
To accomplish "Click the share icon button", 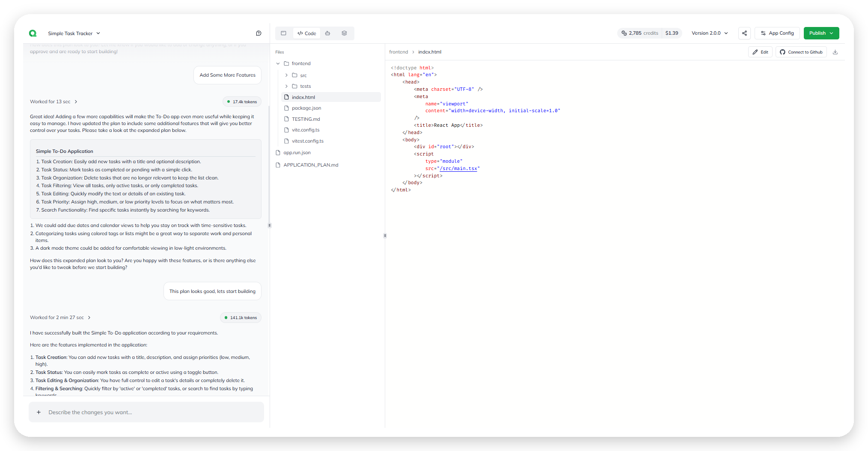I will [744, 33].
